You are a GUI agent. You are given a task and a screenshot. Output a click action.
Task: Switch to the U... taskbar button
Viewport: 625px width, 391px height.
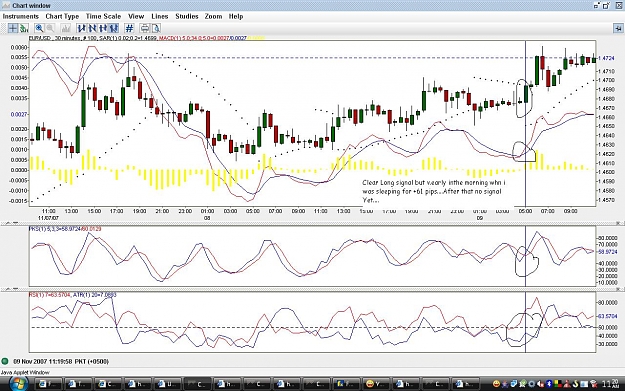click(x=167, y=384)
